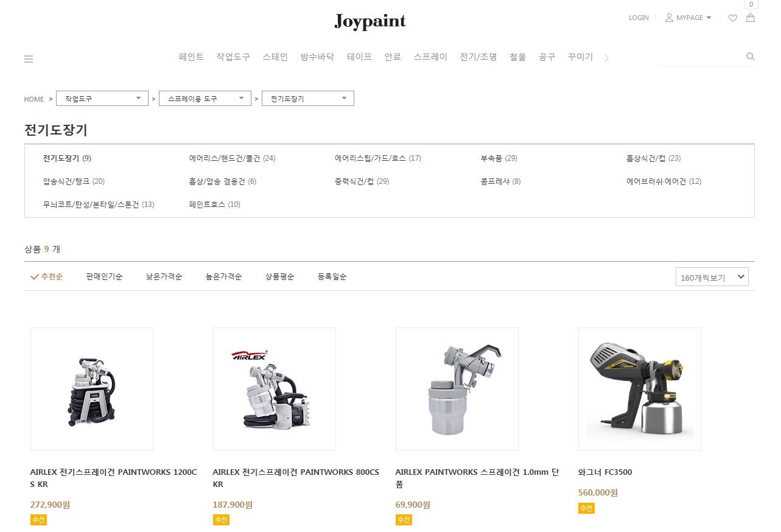Click the 560,000원 price
The height and width of the screenshot is (532, 781).
coord(598,492)
